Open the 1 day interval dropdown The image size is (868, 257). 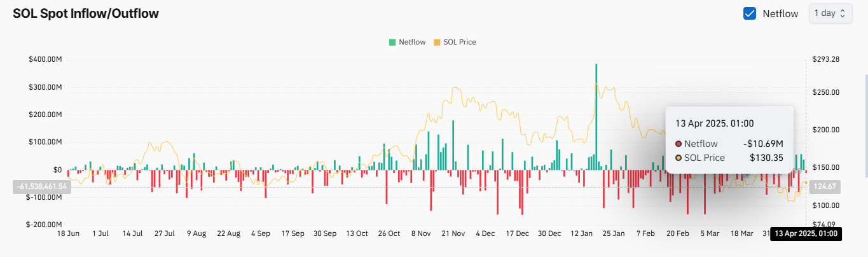point(829,13)
